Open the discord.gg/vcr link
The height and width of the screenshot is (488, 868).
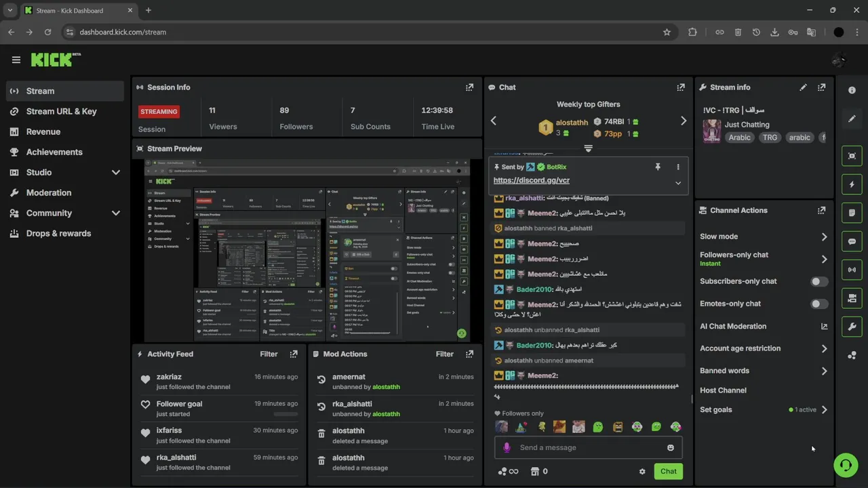click(x=532, y=180)
